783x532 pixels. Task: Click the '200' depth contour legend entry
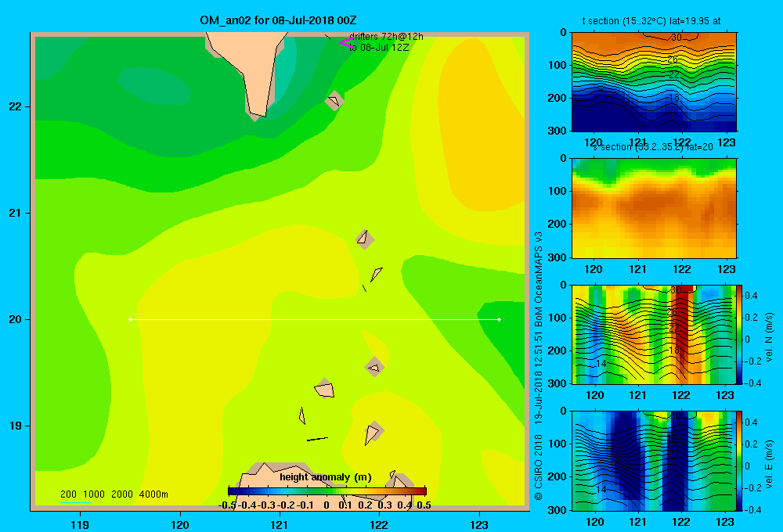68,494
